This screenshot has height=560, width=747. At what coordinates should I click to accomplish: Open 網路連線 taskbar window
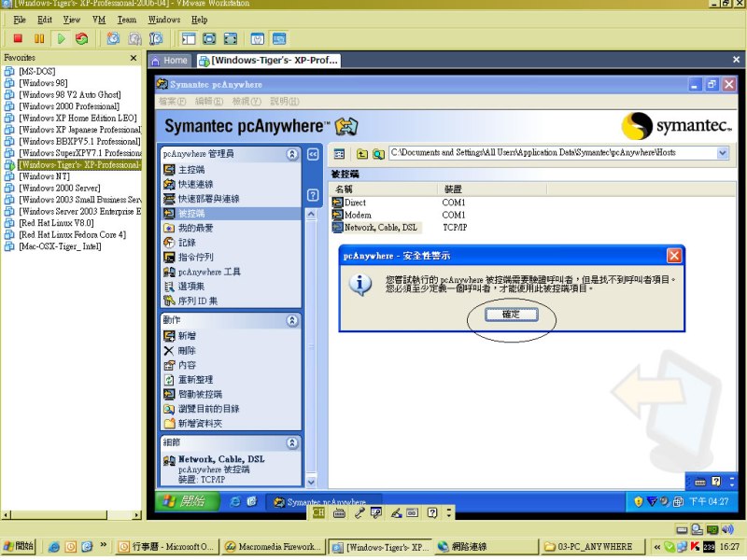point(486,547)
